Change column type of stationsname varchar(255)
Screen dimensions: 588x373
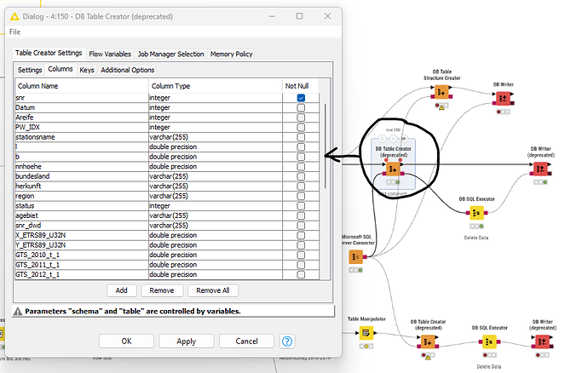[x=216, y=137]
